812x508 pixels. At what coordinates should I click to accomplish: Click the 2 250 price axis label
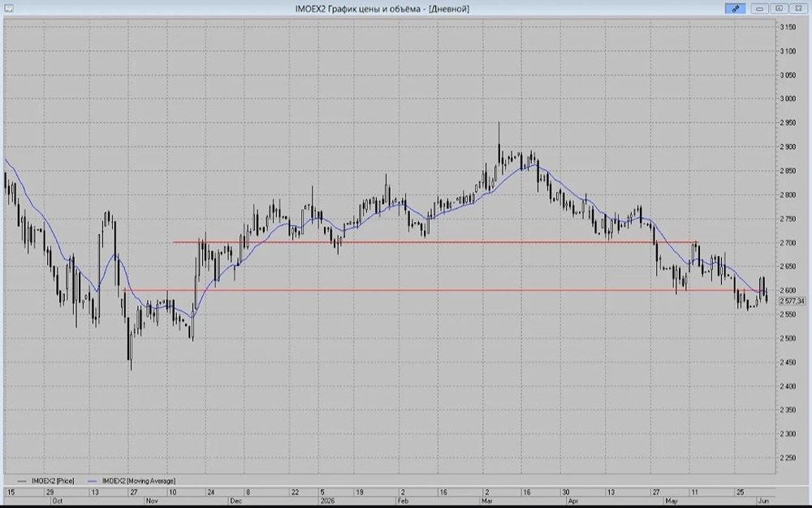click(788, 458)
